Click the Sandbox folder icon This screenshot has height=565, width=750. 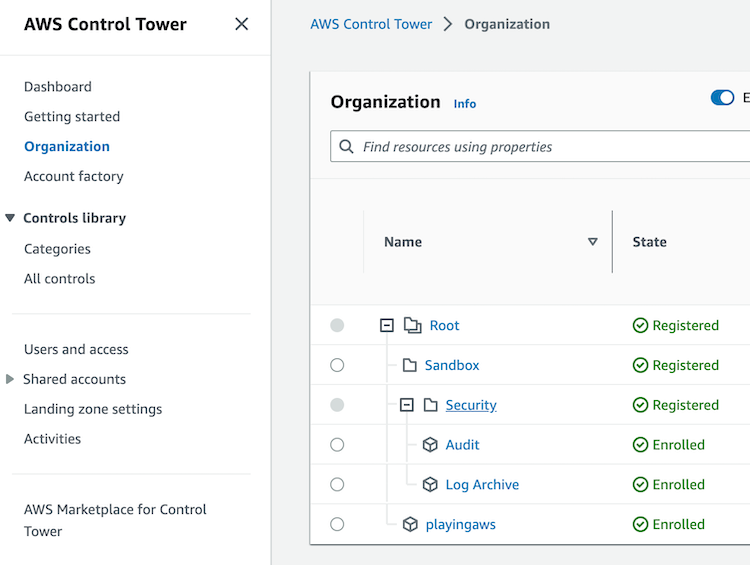pos(409,365)
